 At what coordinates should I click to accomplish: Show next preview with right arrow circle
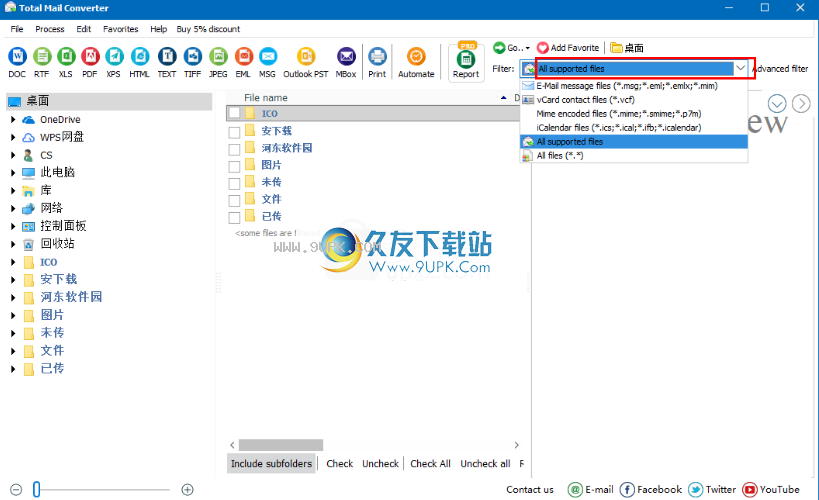(x=801, y=103)
